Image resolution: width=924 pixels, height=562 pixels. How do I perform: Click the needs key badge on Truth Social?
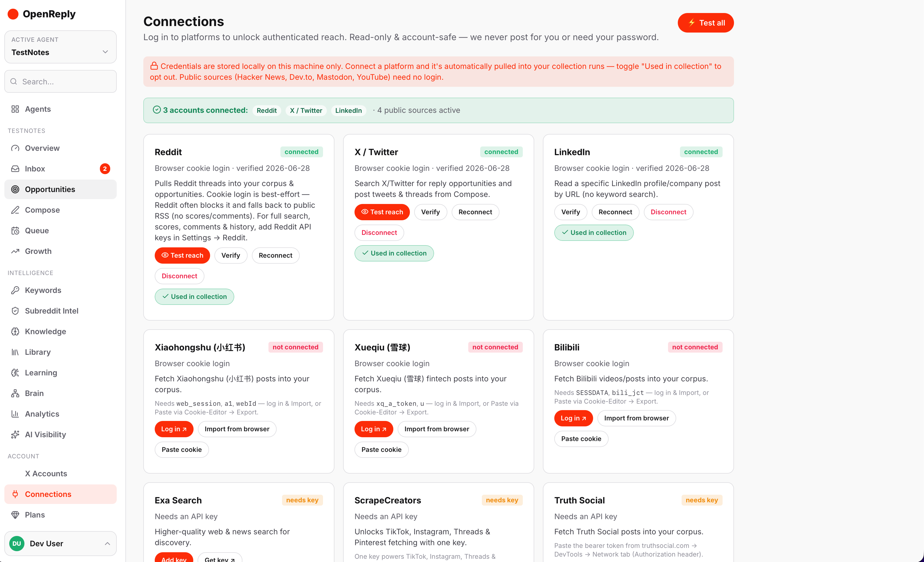pyautogui.click(x=702, y=500)
